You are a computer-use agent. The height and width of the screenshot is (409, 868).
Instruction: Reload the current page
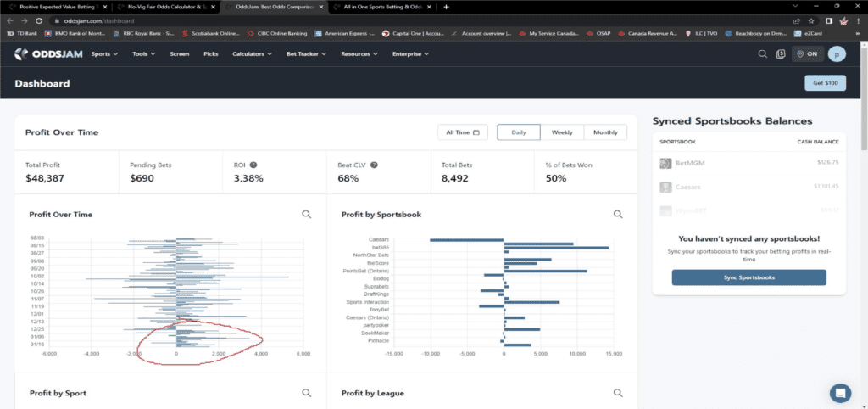coord(39,20)
